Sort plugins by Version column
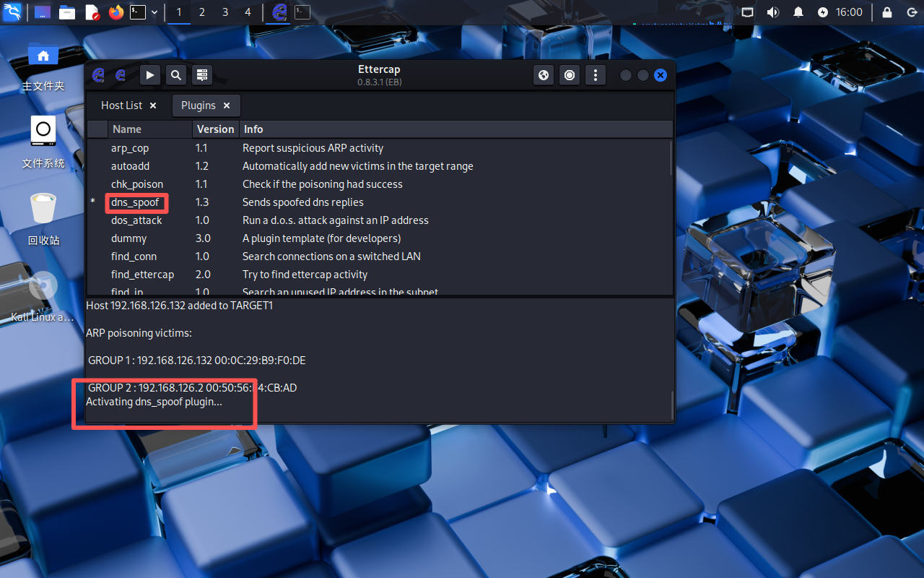 pos(216,129)
